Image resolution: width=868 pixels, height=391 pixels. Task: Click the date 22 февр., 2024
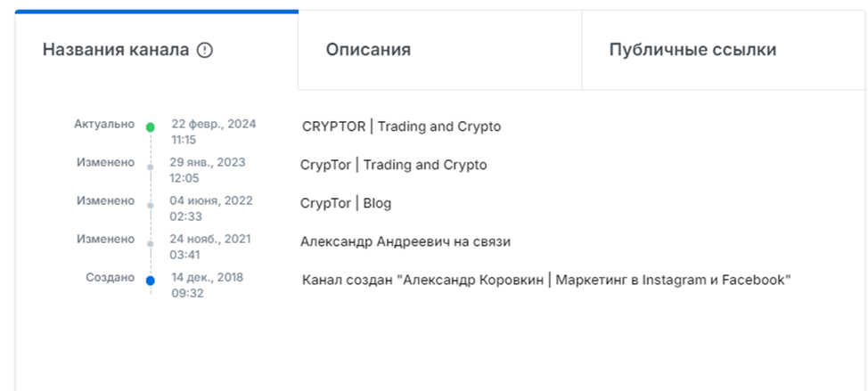tap(213, 125)
